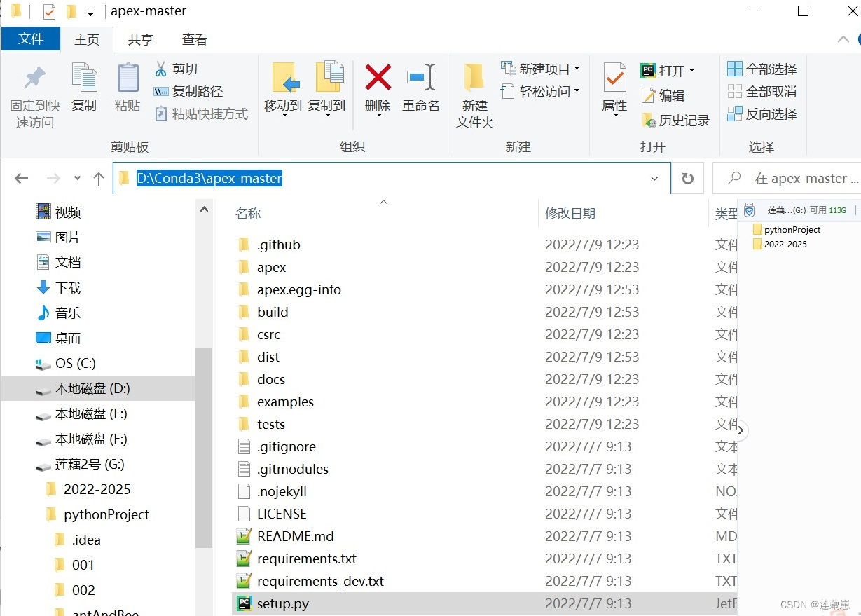Open the 文件 (File) menu
This screenshot has width=861, height=616.
pyautogui.click(x=31, y=39)
